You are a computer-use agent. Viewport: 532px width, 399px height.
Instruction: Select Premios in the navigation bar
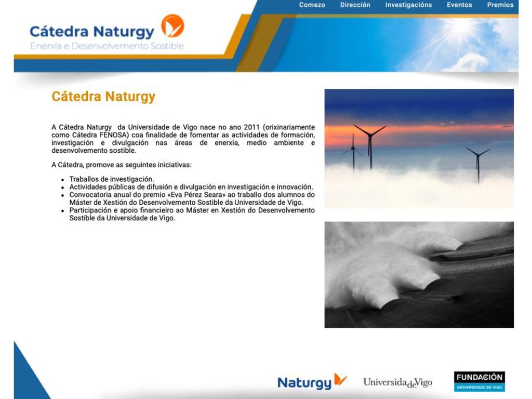point(500,5)
